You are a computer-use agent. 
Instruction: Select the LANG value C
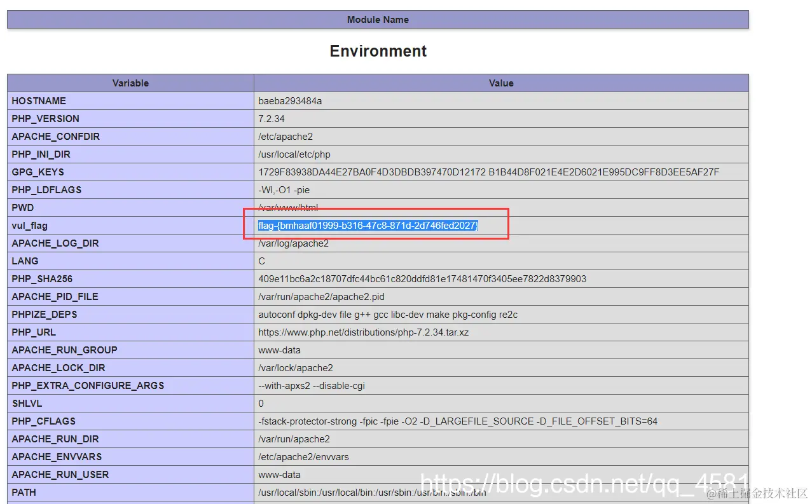point(262,261)
